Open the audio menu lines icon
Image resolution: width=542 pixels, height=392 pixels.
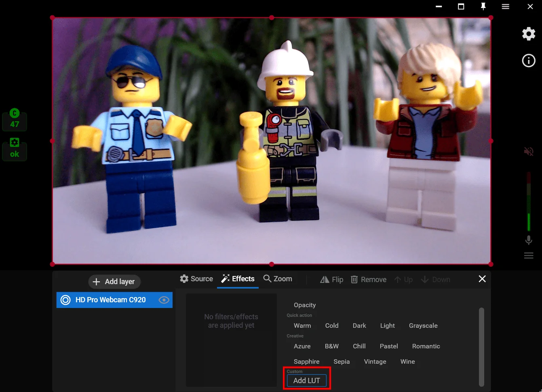(529, 256)
